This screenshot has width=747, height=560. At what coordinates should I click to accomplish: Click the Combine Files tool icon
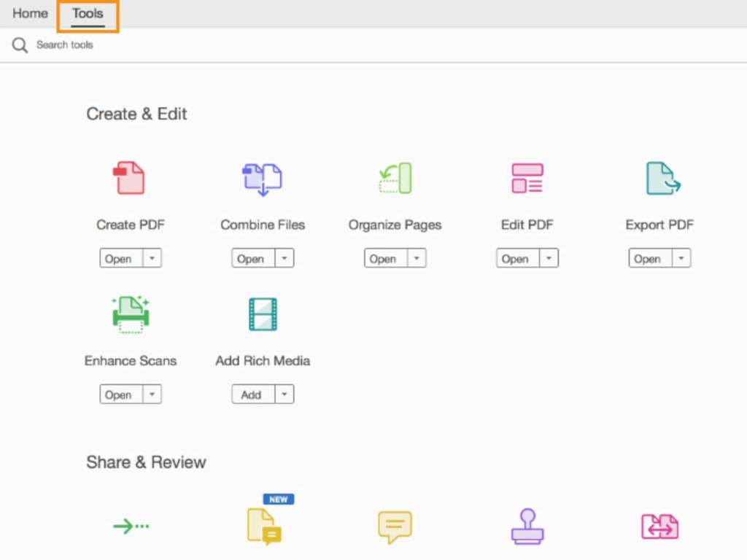pyautogui.click(x=263, y=179)
